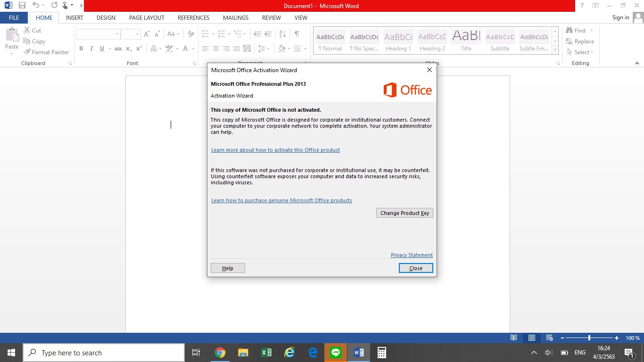Justify text icon
Screen dimensions: 644x362
(x=237, y=49)
